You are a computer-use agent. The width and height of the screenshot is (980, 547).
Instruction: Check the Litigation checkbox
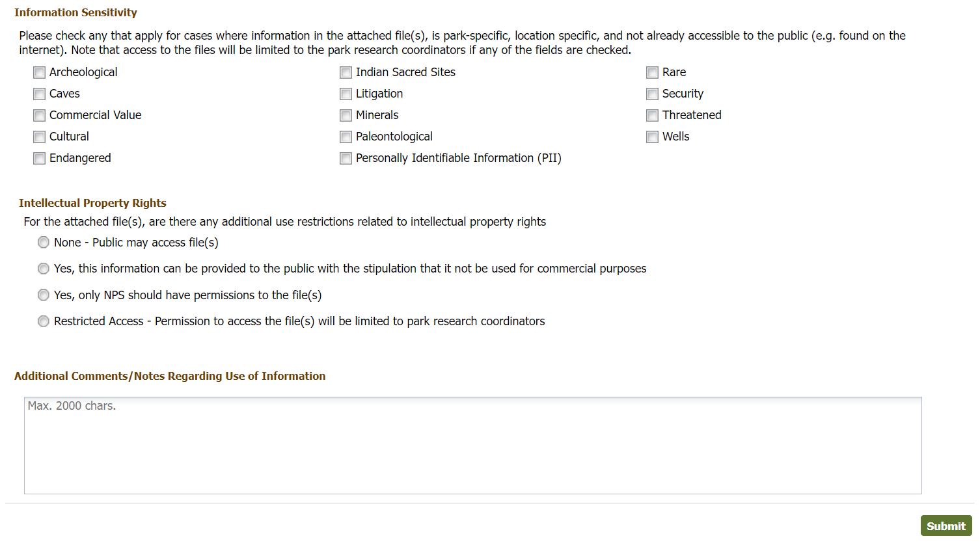point(346,94)
